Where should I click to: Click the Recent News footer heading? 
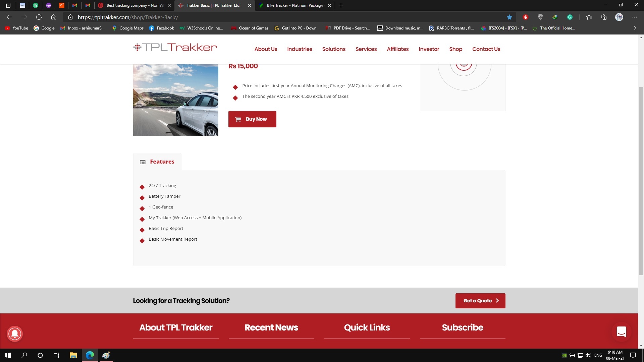click(x=271, y=327)
